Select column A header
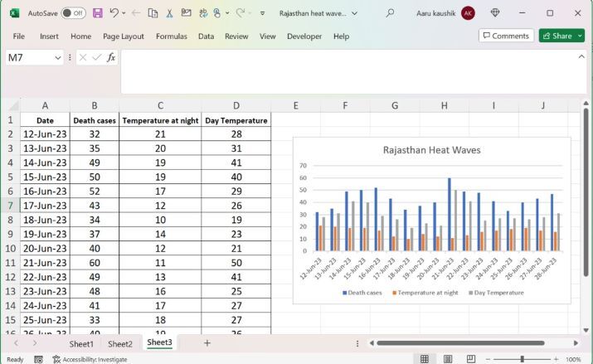Screen dimensions: 593x364 (45, 105)
